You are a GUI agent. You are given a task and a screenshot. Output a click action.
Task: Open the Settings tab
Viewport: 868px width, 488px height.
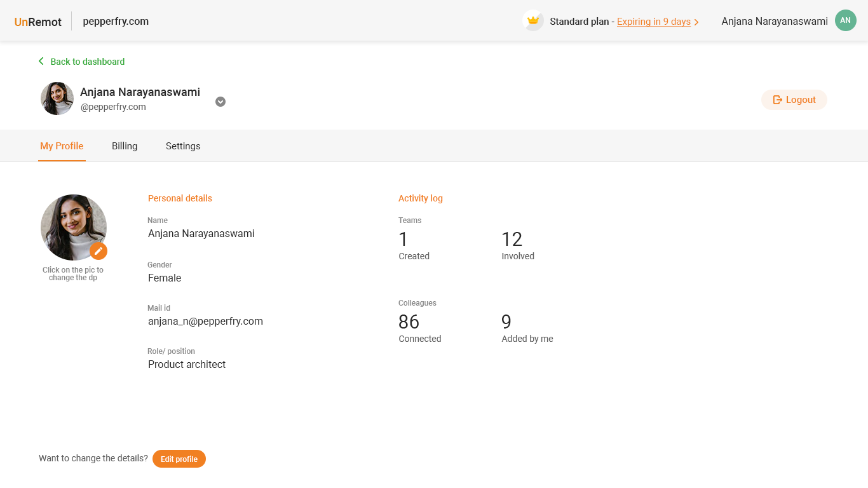click(183, 146)
